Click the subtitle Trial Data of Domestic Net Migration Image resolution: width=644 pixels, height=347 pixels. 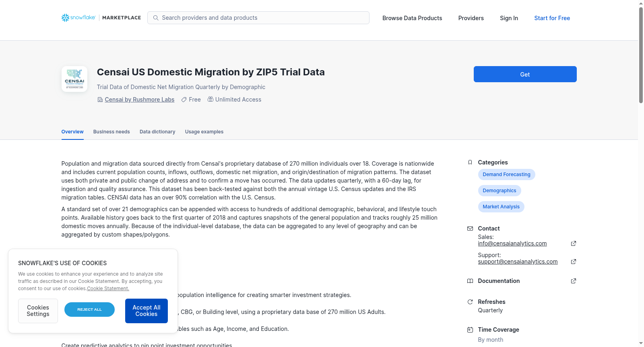[x=181, y=87]
